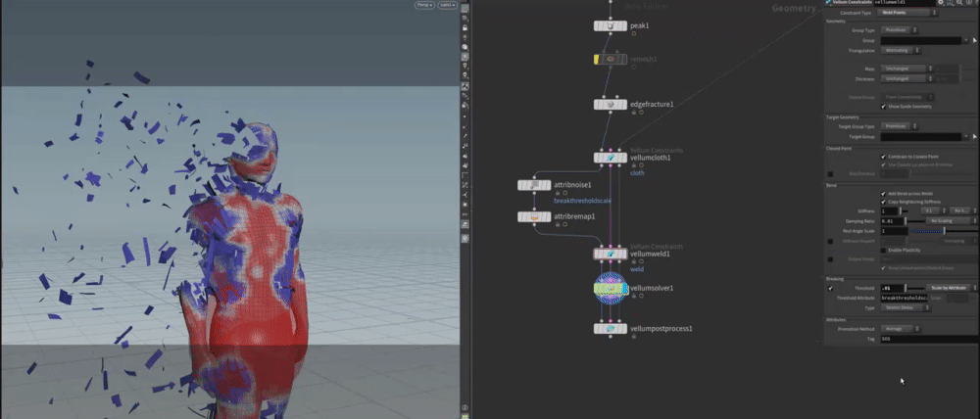Toggle Copy Neighboring Stiffness checkbox
Image resolution: width=980 pixels, height=419 pixels.
point(883,203)
